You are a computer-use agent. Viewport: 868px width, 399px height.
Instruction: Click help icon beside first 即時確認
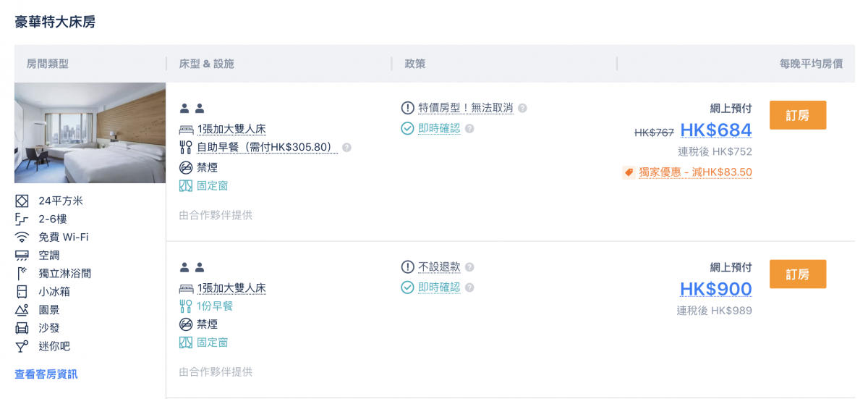tap(469, 128)
